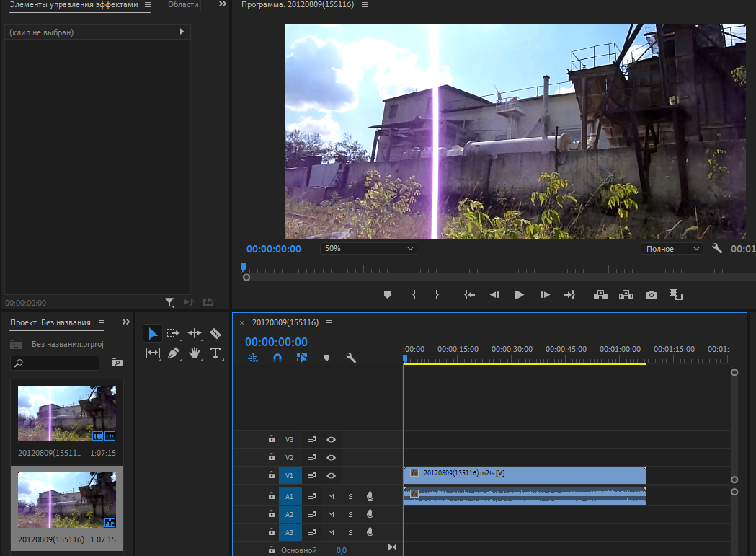Export frame with camera icon
Screen dimensions: 756x556
coord(652,295)
